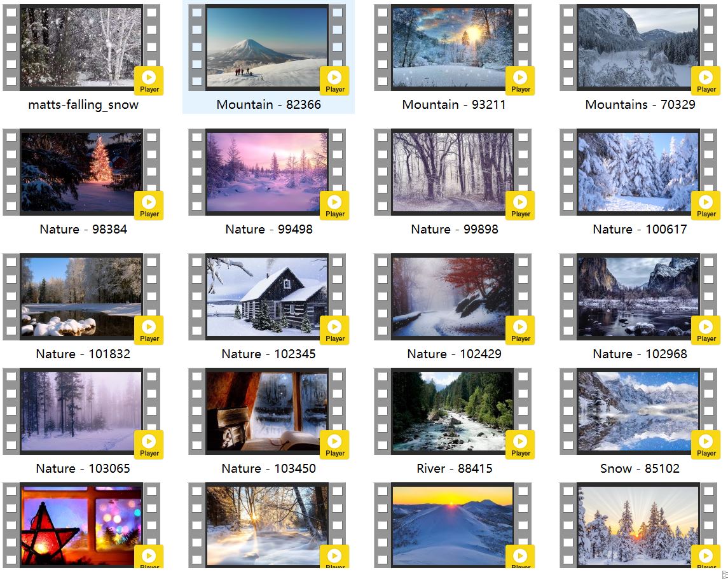Select the Mountain - 93211 sunset forest thumbnail
The width and height of the screenshot is (728, 579).
(x=452, y=47)
